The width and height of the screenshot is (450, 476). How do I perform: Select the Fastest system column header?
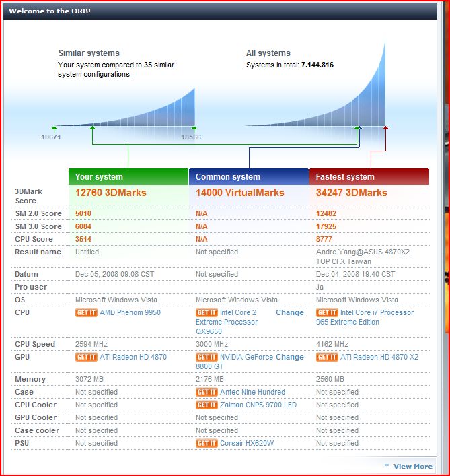click(369, 176)
